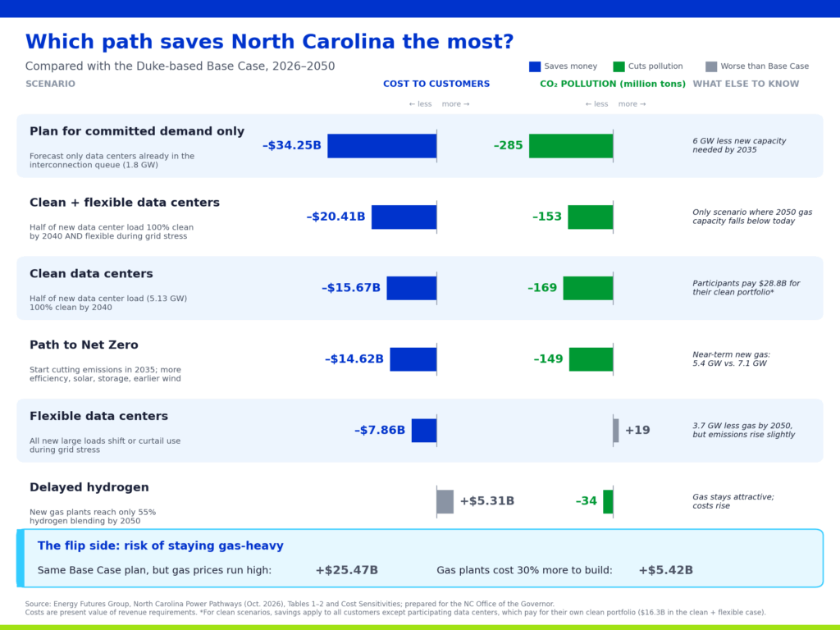Click the 'Clean data centers' scenario title
The height and width of the screenshot is (630, 840).
pyautogui.click(x=91, y=274)
